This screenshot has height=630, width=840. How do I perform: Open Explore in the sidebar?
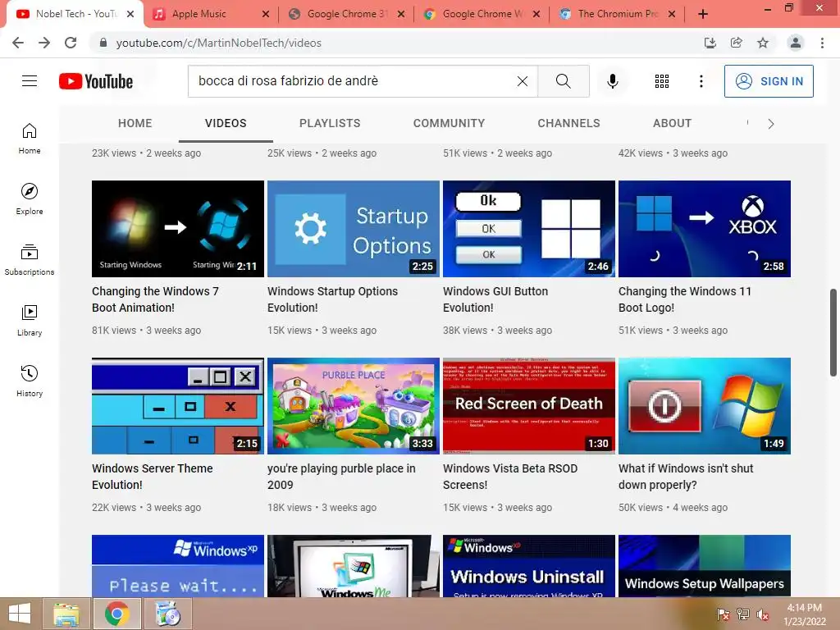click(x=30, y=199)
